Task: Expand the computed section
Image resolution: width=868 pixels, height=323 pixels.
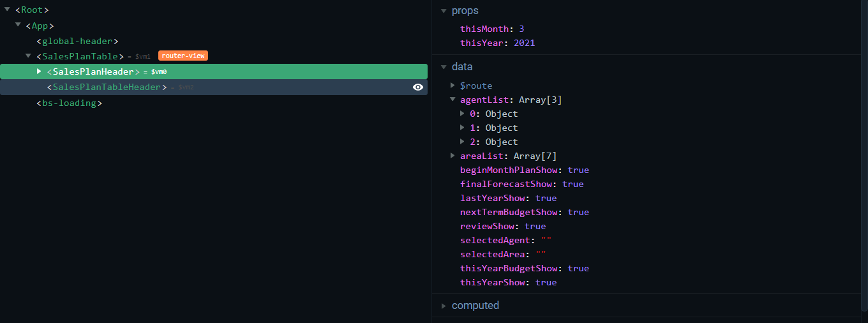Action: tap(444, 306)
